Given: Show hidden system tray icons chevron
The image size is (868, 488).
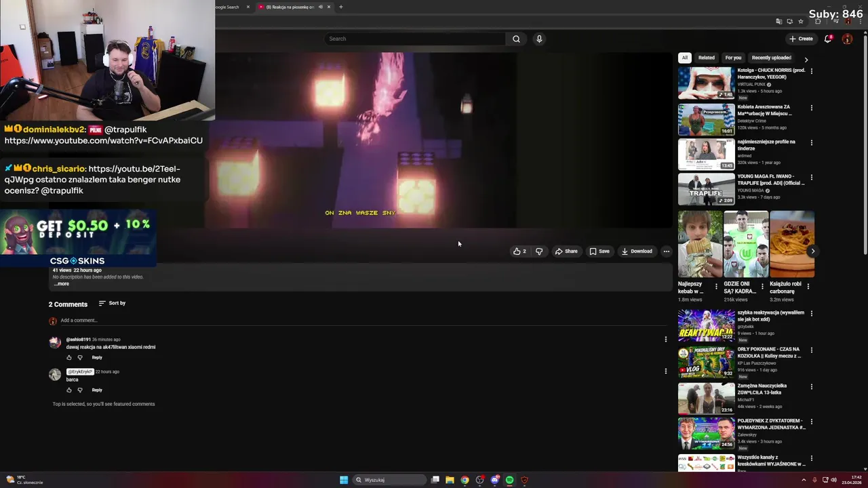Looking at the screenshot, I should (804, 480).
